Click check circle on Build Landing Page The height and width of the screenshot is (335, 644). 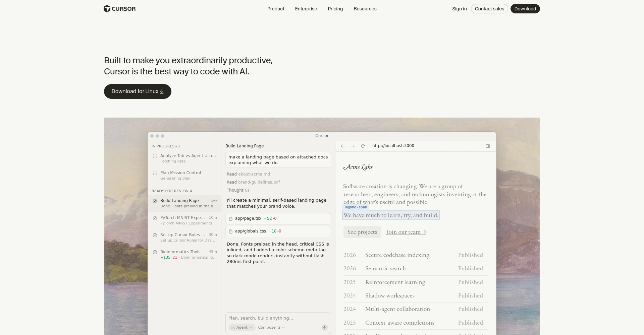point(155,201)
